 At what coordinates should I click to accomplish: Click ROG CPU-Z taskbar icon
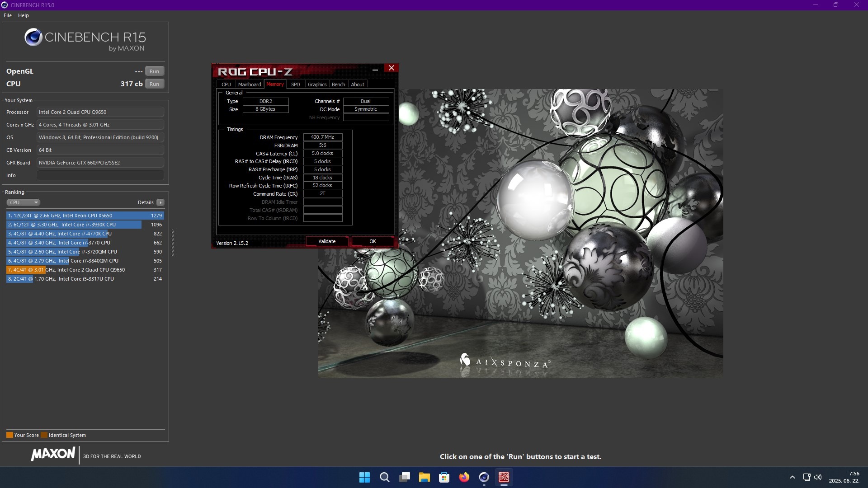504,477
